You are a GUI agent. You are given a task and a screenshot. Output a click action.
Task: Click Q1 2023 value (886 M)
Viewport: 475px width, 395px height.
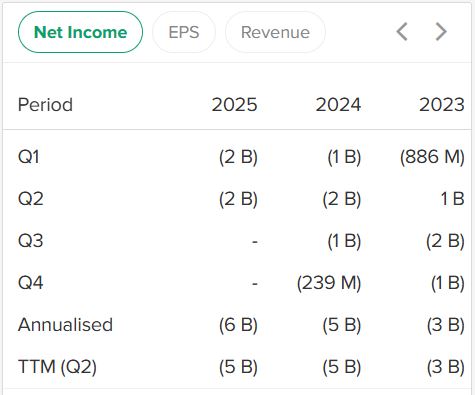click(x=432, y=157)
